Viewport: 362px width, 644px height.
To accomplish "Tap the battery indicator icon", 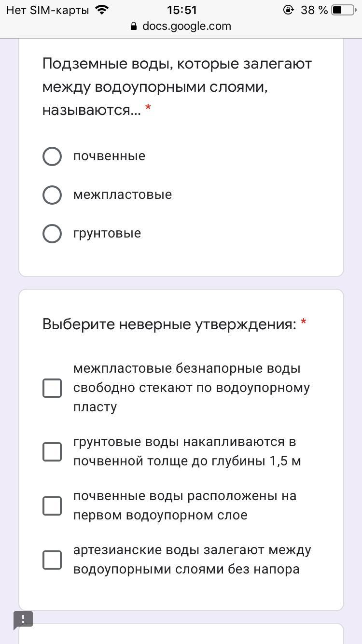I will tap(343, 10).
